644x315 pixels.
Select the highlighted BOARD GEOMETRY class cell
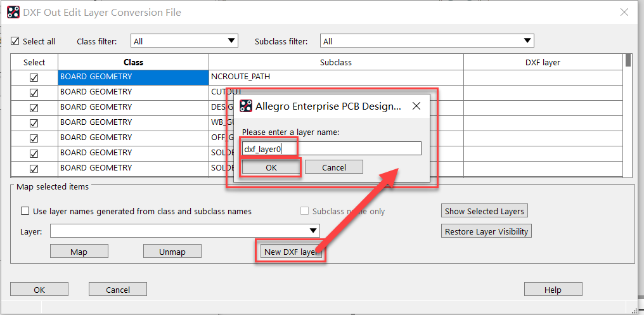tap(134, 77)
